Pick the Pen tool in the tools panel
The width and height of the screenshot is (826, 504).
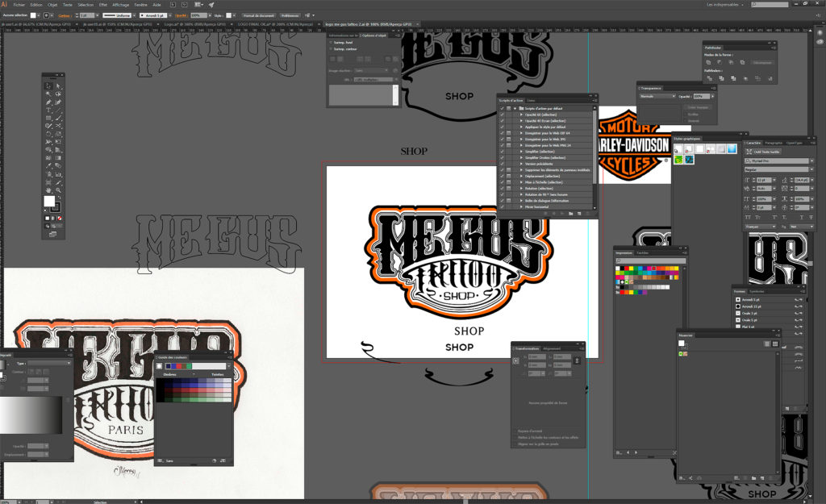click(x=48, y=102)
